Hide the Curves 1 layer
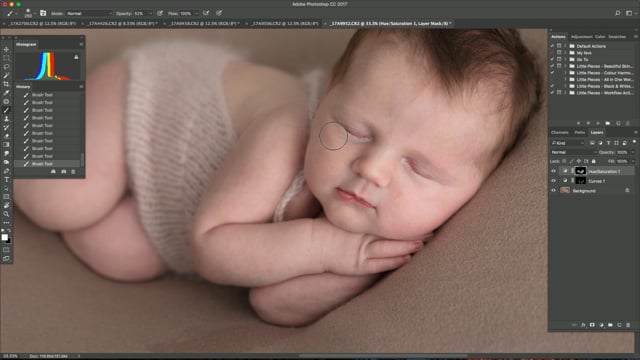 click(x=553, y=181)
